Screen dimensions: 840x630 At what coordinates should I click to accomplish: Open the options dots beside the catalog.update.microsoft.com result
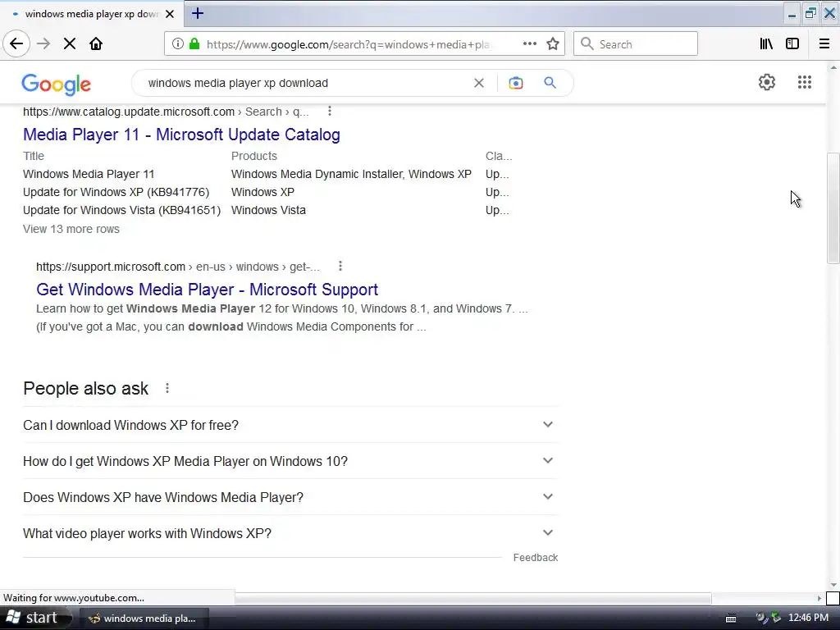click(x=330, y=111)
